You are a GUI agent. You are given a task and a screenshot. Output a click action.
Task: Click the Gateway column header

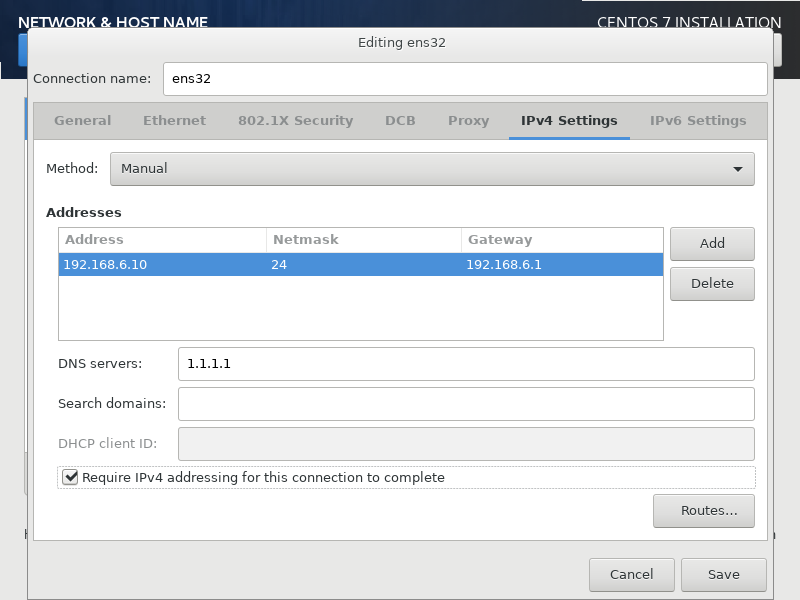click(x=562, y=240)
